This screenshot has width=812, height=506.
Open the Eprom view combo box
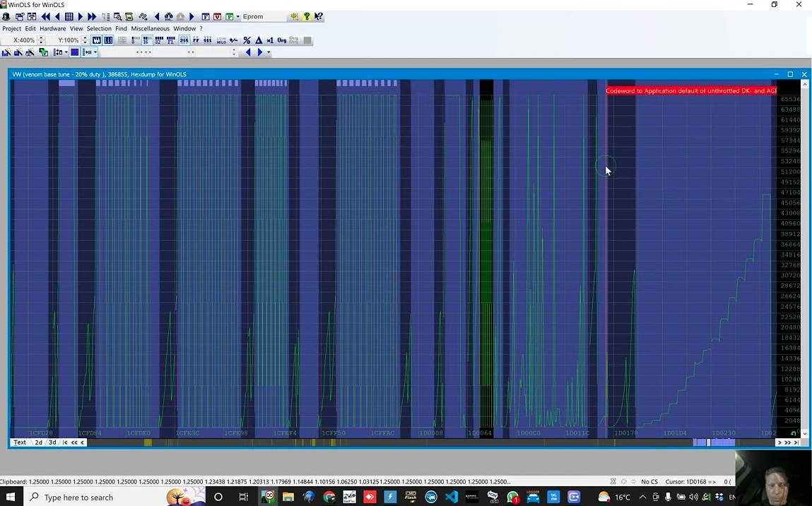263,16
